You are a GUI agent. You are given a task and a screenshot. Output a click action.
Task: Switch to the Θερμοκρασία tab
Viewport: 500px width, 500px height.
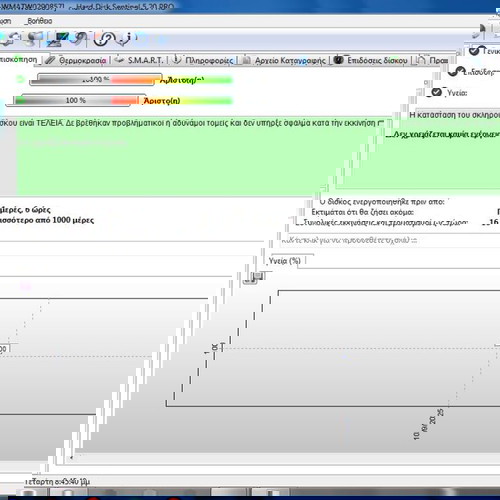coord(82,60)
